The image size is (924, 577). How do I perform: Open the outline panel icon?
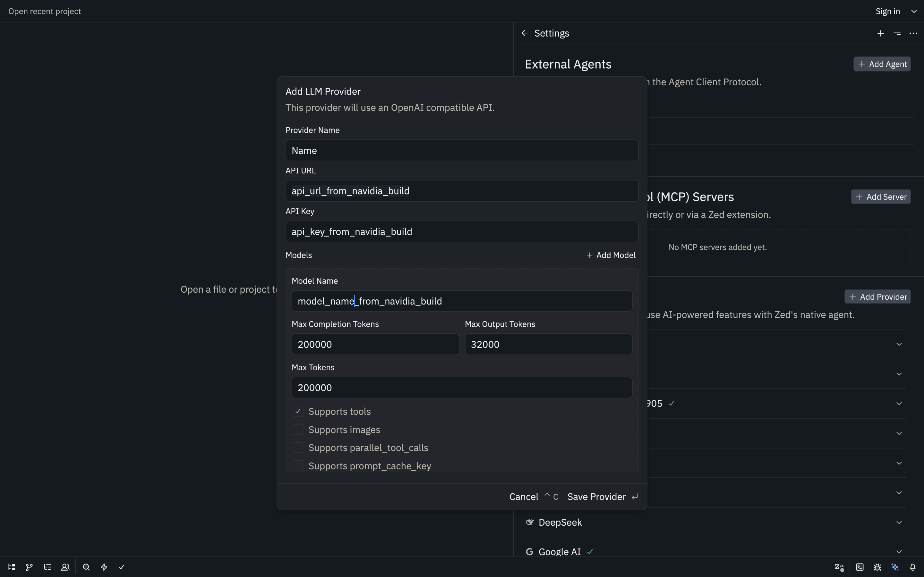click(47, 567)
